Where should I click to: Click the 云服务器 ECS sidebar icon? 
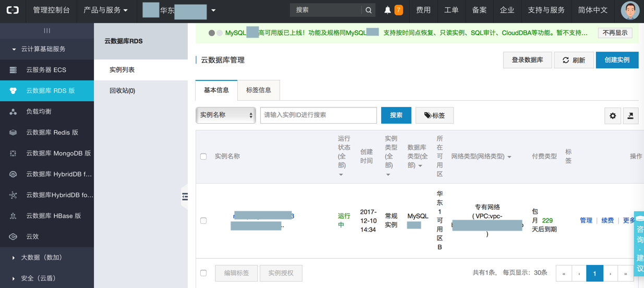(13, 70)
